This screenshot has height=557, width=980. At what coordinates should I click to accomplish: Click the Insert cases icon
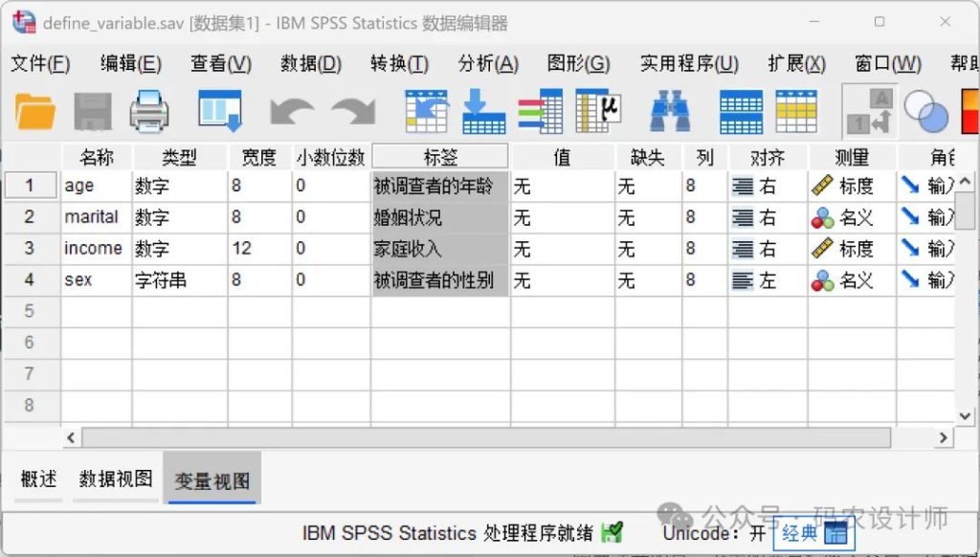click(741, 112)
